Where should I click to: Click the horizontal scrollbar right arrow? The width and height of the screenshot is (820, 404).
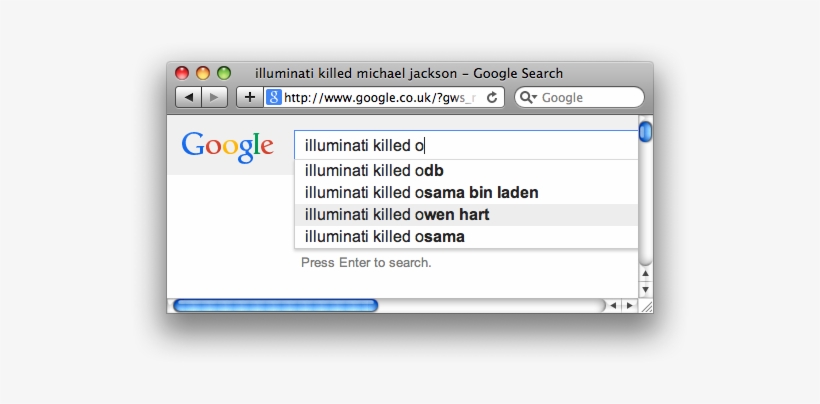click(629, 305)
